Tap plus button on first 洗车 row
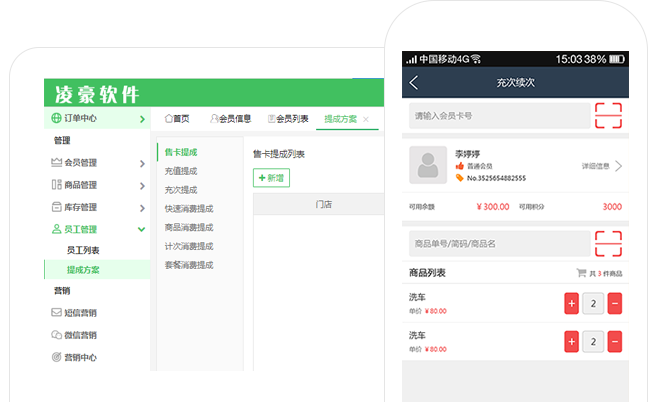The height and width of the screenshot is (402, 660). tap(572, 303)
